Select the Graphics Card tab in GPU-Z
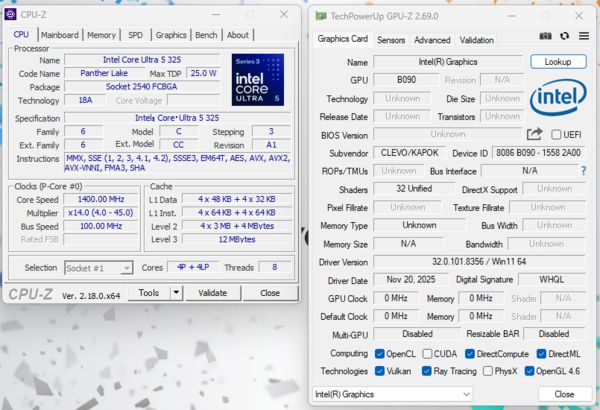This screenshot has width=600, height=410. 342,39
